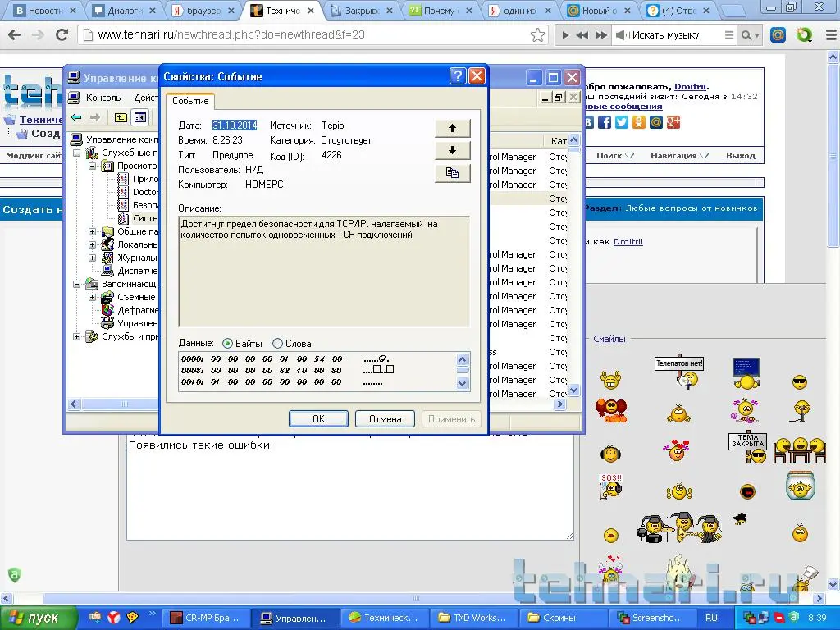Switch to 'Диалоги' browser tab
This screenshot has width=840, height=630.
[125, 10]
